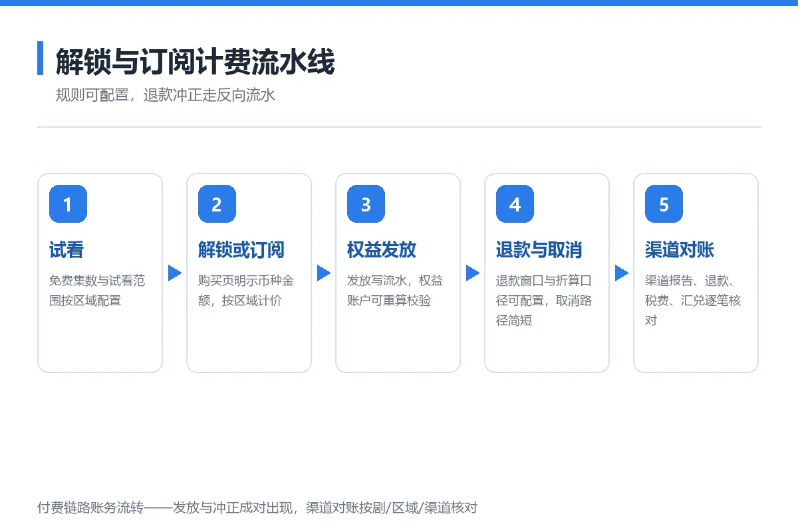Image resolution: width=798 pixels, height=532 pixels.
Task: Select the 解锁或订阅 card heading
Action: [241, 250]
